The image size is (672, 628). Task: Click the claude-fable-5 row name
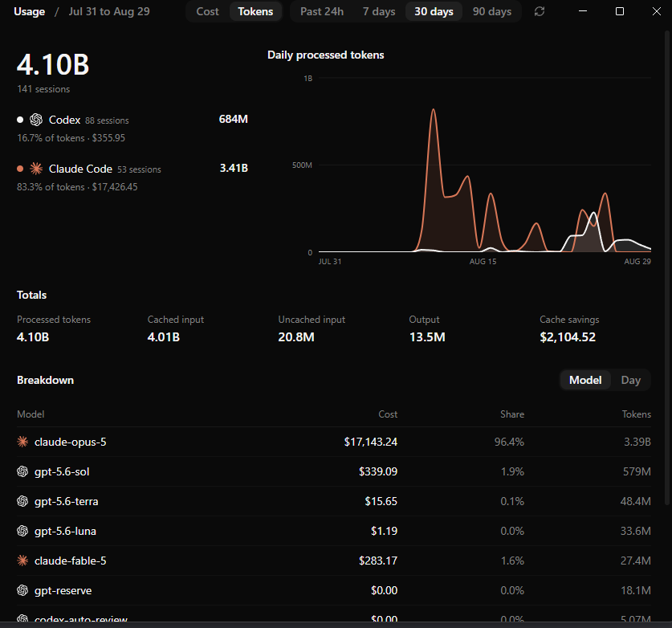click(71, 561)
